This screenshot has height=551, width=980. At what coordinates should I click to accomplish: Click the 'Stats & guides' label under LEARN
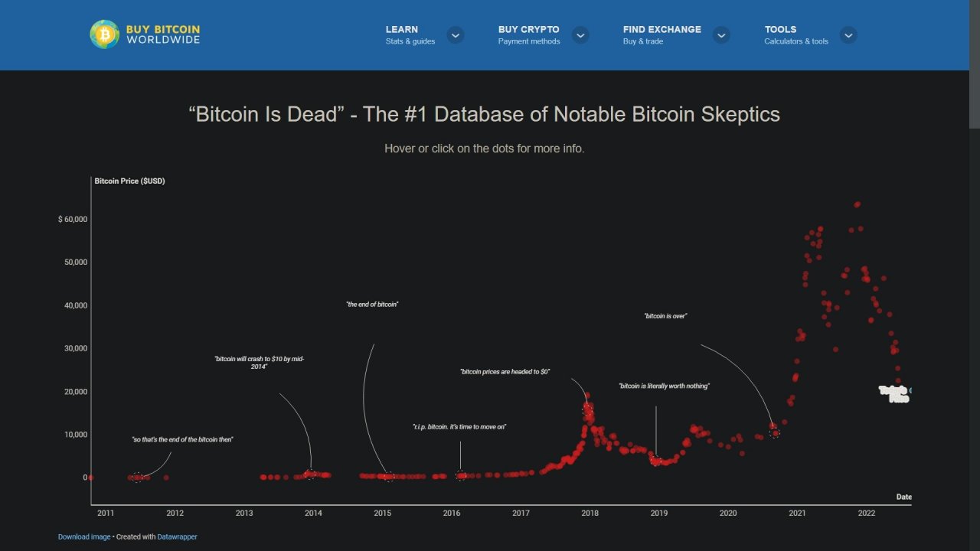coord(410,42)
